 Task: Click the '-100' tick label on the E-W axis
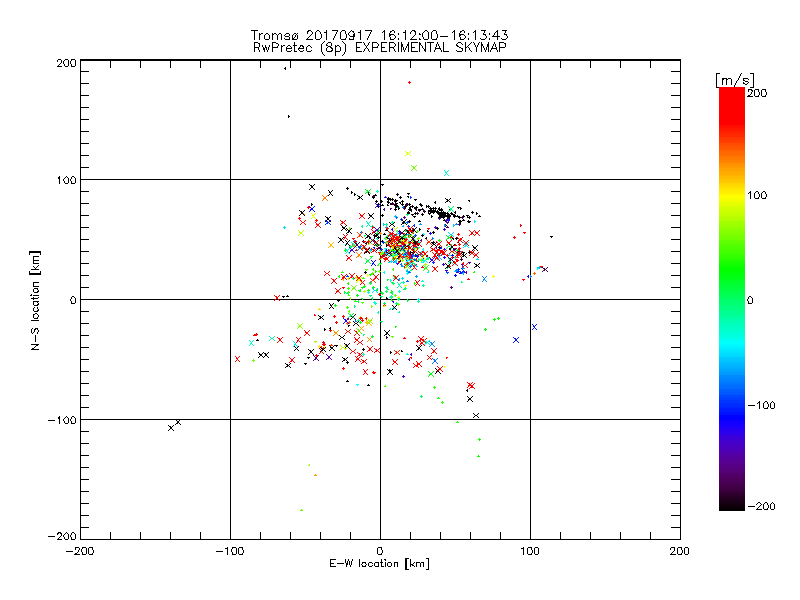pyautogui.click(x=230, y=551)
